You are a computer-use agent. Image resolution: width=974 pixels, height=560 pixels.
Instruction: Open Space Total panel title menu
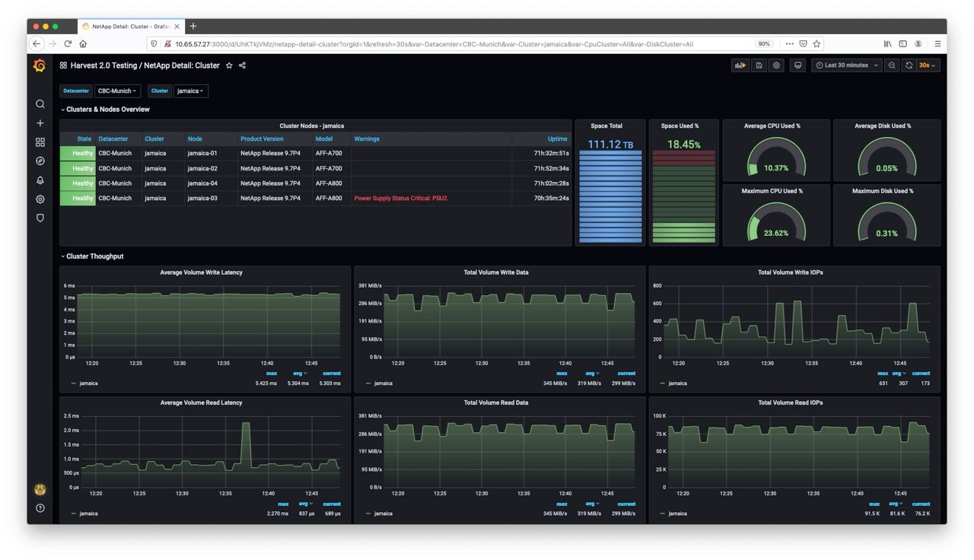[x=606, y=126]
